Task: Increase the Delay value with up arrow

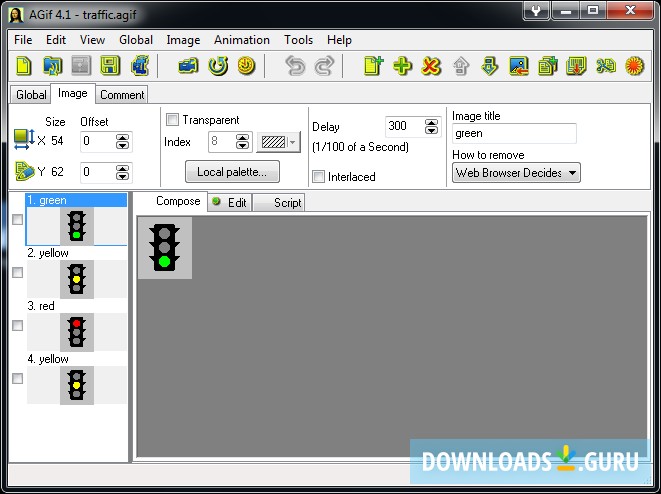Action: click(431, 122)
